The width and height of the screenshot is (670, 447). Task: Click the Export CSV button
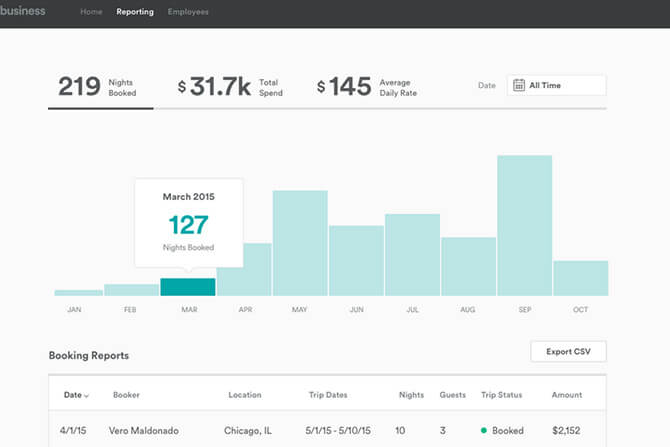(x=567, y=352)
